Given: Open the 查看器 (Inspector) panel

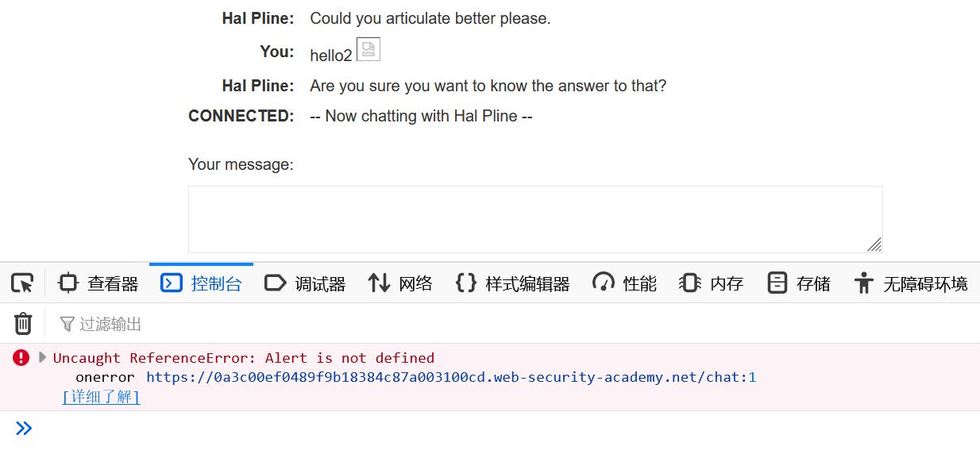Looking at the screenshot, I should point(98,283).
